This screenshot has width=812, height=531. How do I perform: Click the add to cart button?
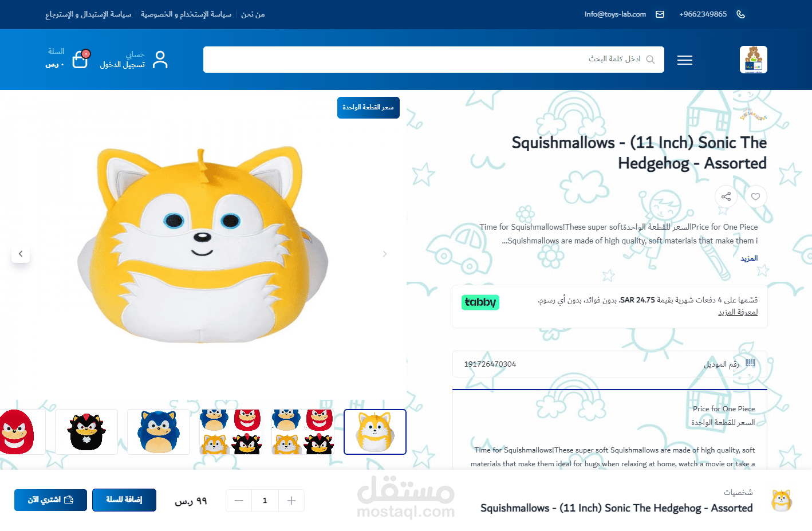point(124,500)
